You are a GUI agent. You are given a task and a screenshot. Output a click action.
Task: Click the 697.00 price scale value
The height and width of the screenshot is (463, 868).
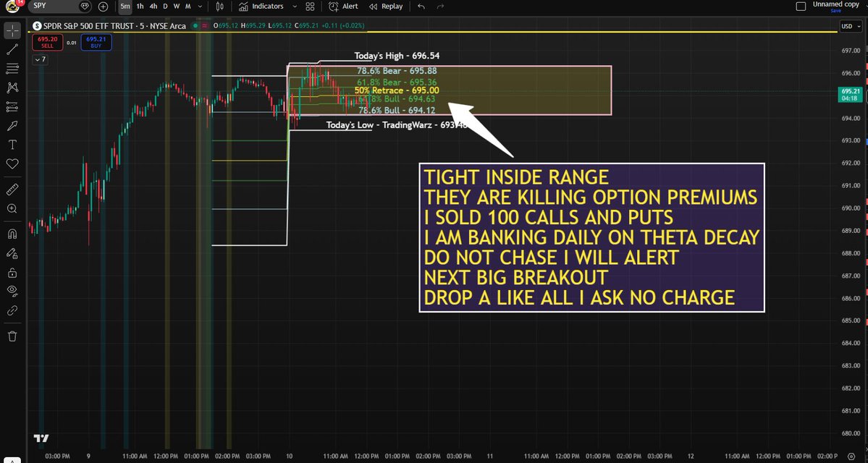(851, 51)
